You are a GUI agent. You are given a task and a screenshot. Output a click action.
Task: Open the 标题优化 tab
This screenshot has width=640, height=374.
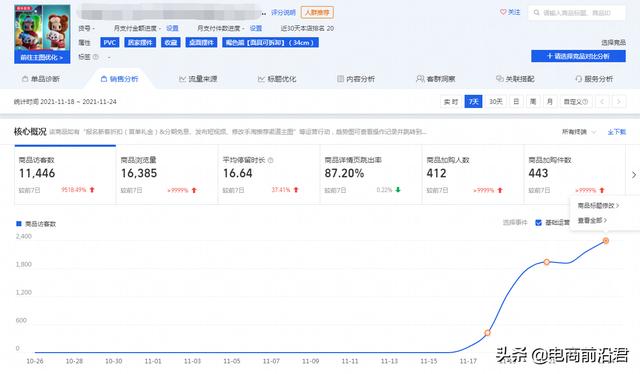click(277, 79)
